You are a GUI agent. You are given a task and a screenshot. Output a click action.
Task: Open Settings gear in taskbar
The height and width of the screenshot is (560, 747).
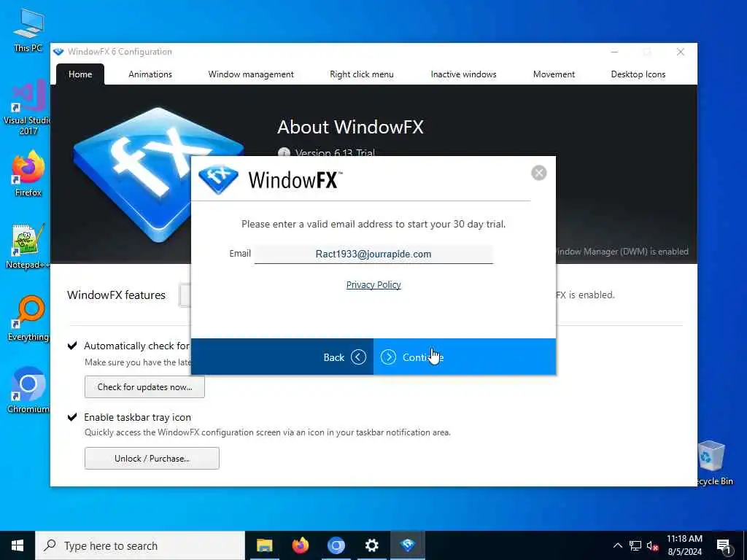pos(371,545)
